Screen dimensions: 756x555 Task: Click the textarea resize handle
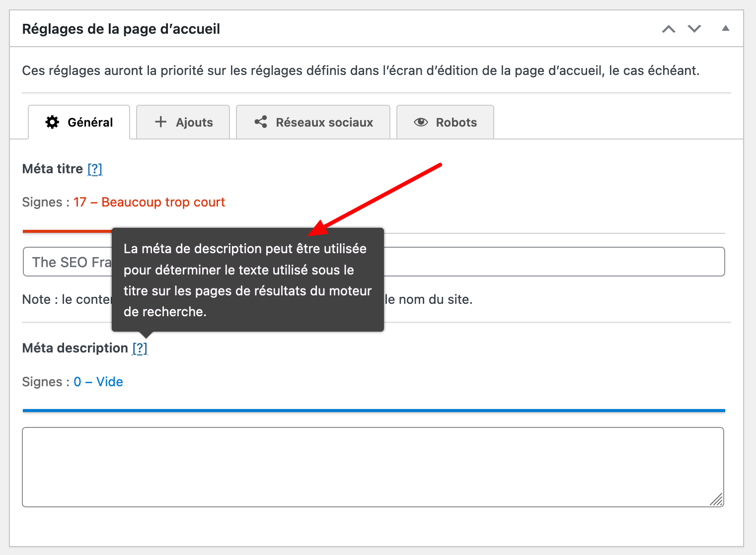(717, 500)
